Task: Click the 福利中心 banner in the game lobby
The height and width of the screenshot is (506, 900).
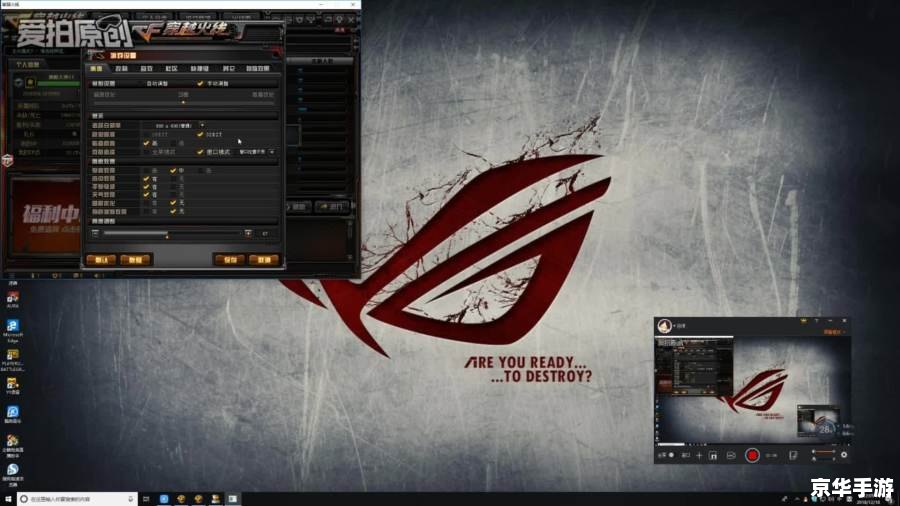Action: pyautogui.click(x=46, y=217)
